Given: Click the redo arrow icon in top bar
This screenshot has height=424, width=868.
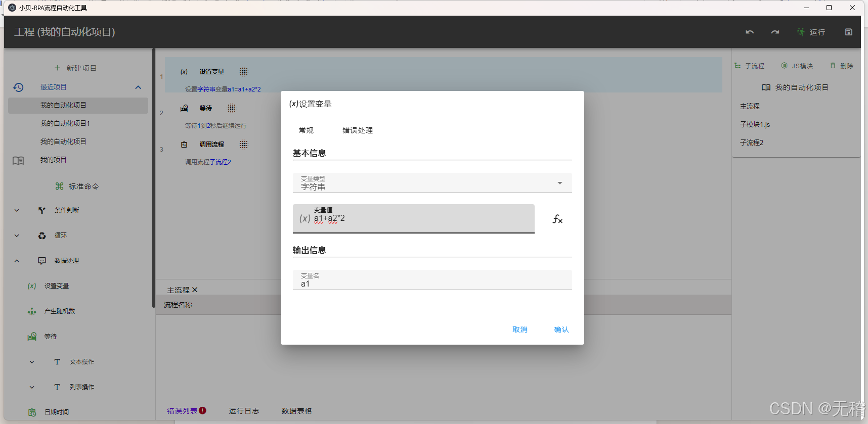Looking at the screenshot, I should point(775,32).
